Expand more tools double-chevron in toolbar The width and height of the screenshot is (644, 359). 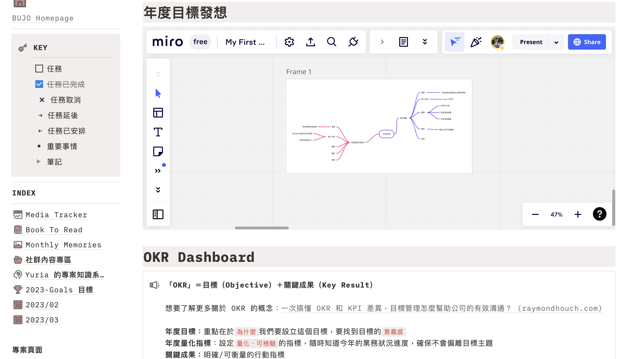(x=158, y=171)
